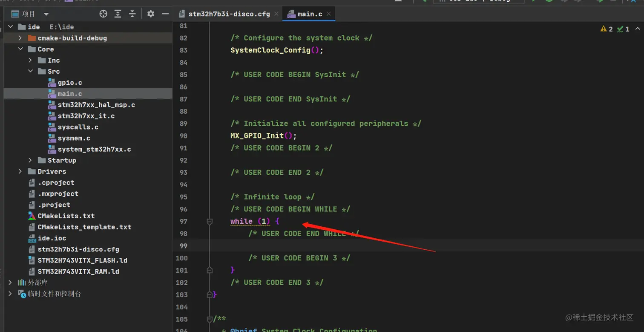Click the while (1) statement
Viewport: 644px width, 332px height.
(x=250, y=221)
